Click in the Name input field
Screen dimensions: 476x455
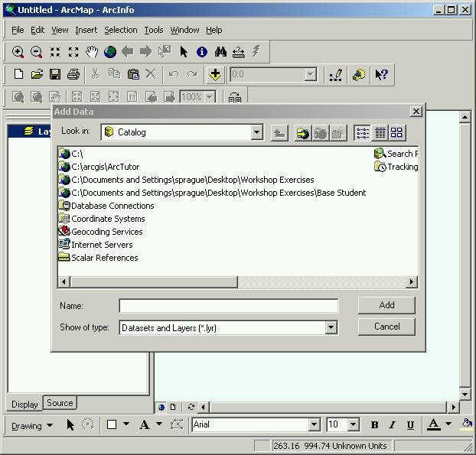point(229,306)
